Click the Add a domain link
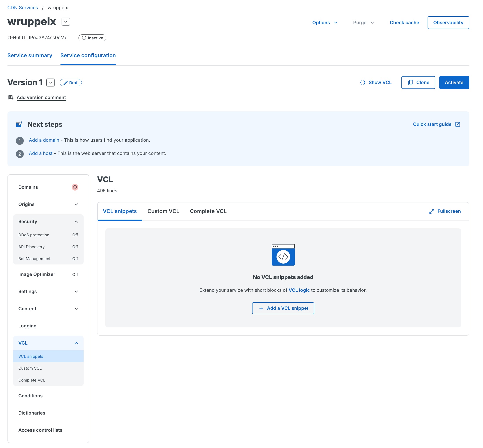This screenshot has width=483, height=448. (44, 140)
